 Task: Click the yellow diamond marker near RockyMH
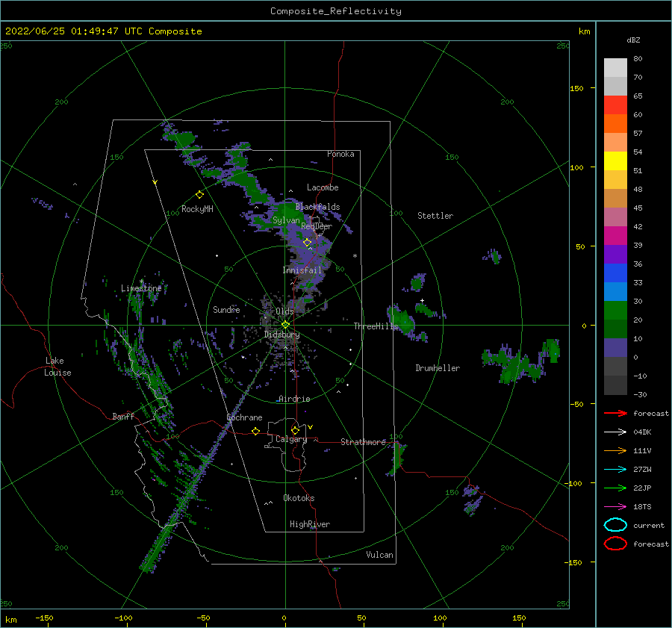click(x=199, y=195)
